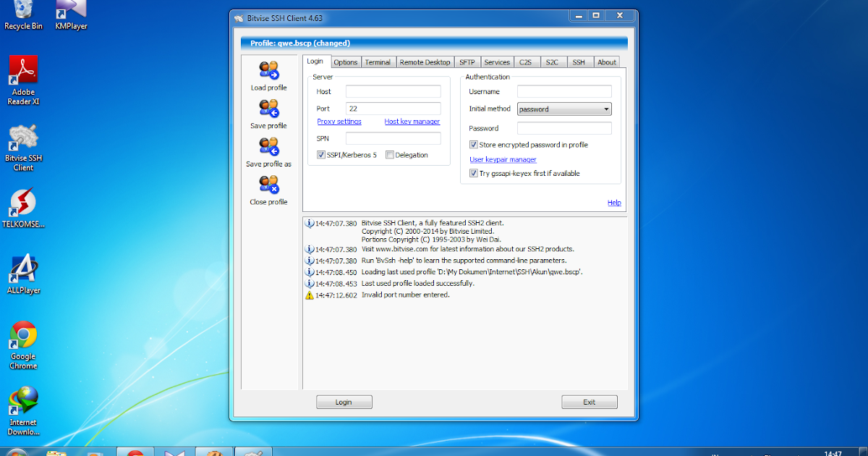Select the ALLPlayer desktop icon

(x=23, y=274)
